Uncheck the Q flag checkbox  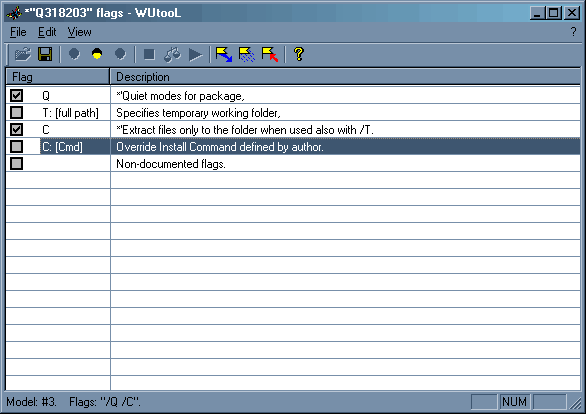point(16,96)
